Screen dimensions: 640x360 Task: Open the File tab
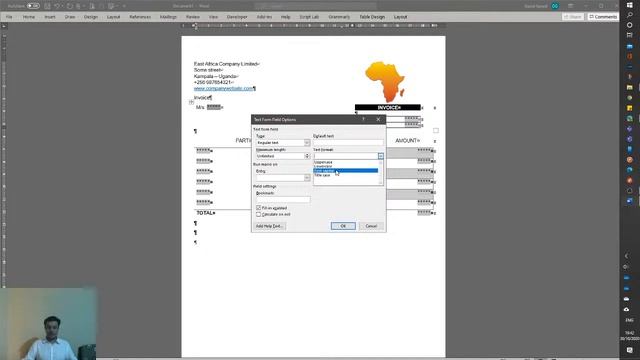click(9, 17)
